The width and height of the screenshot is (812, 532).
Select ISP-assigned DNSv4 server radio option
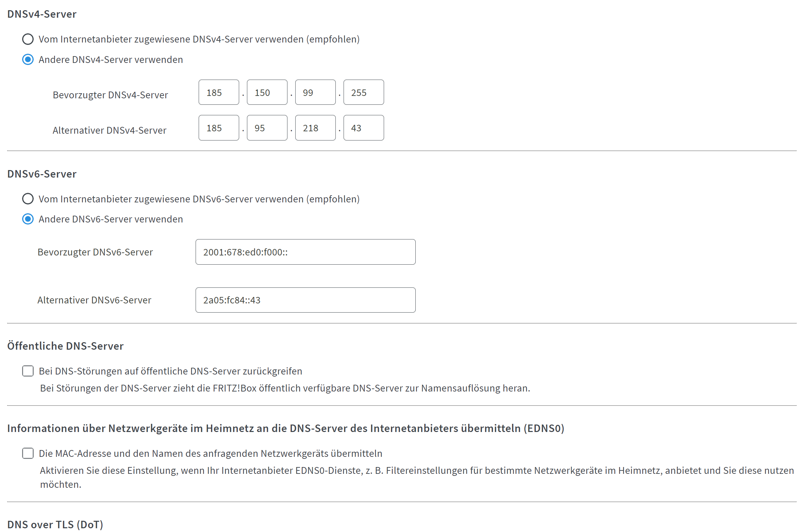[28, 39]
